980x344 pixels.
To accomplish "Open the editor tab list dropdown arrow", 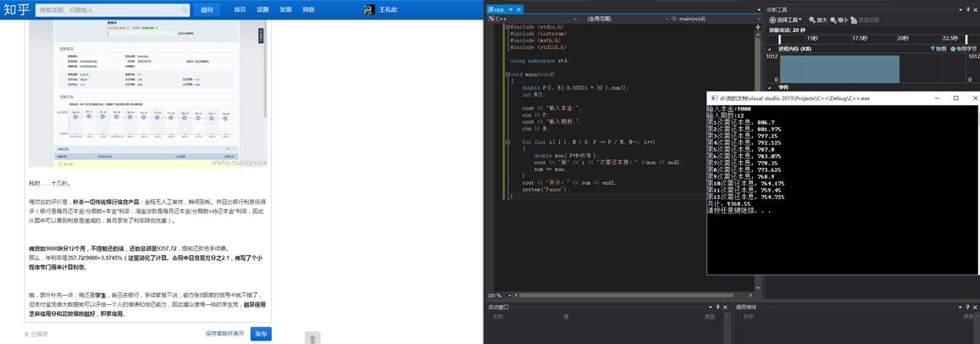I will tap(759, 9).
